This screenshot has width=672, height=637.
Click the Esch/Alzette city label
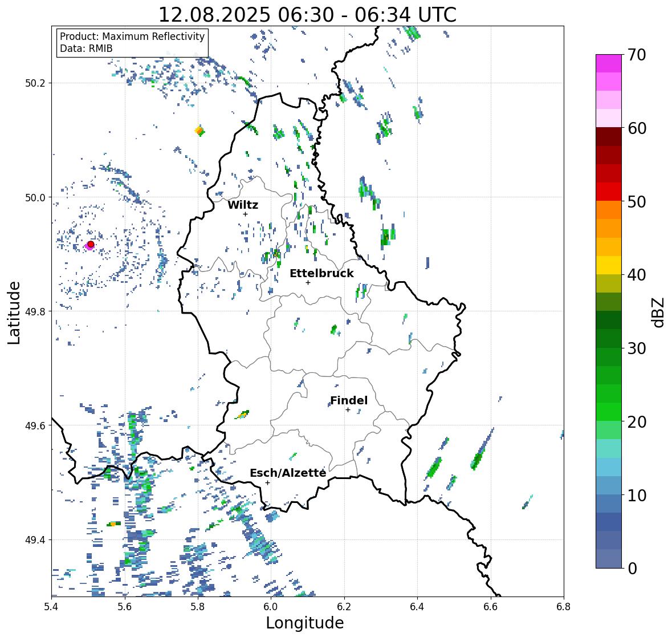pyautogui.click(x=288, y=473)
